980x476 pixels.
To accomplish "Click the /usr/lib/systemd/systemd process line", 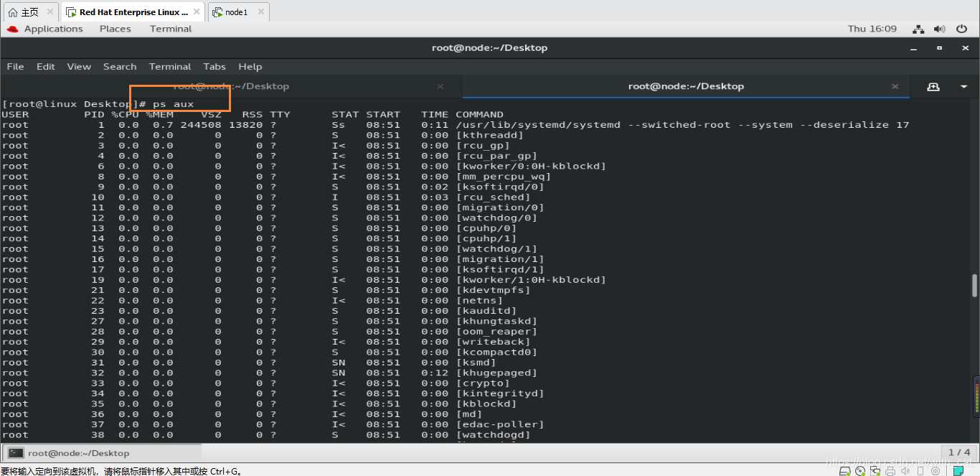I will (x=456, y=125).
